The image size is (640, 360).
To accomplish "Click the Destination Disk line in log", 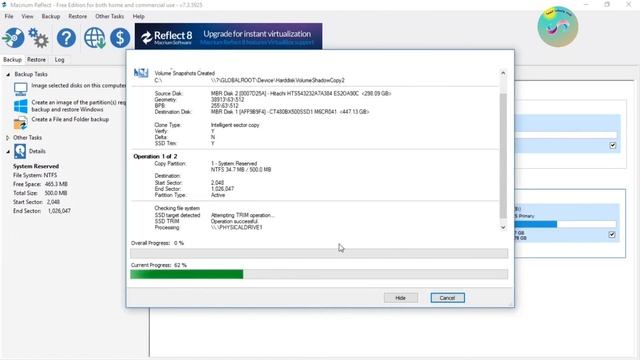I will tap(262, 112).
